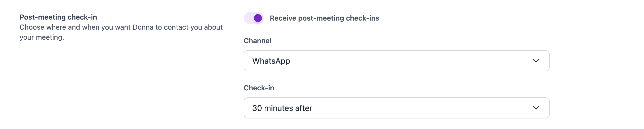Screen dimensions: 644x129
Task: Click the light purple track of the toggle
Action: coord(249,18)
